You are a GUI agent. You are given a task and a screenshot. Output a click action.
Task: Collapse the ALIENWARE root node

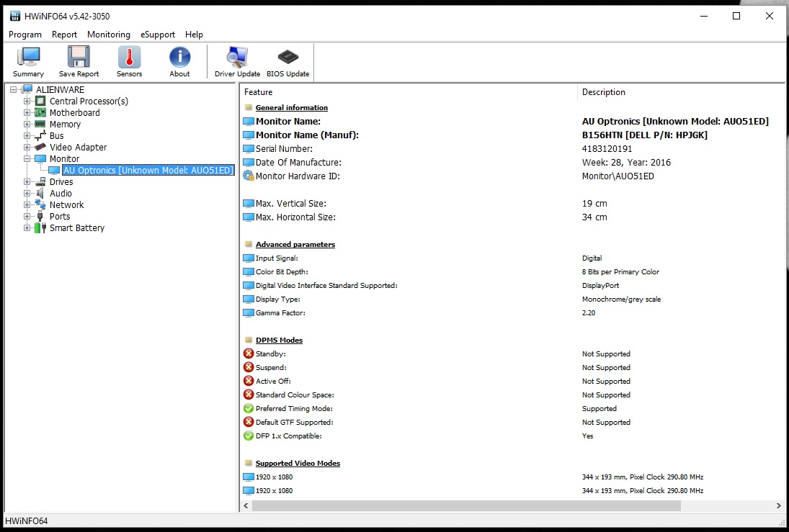(14, 89)
